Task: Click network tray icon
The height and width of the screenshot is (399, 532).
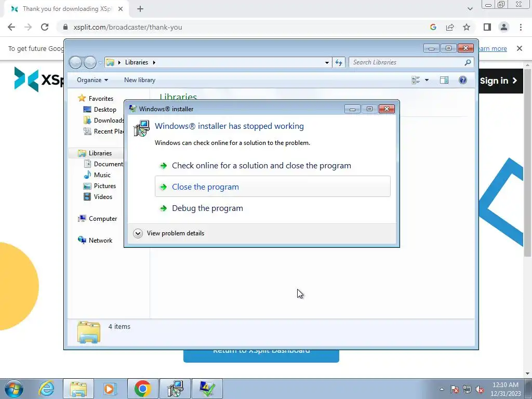Action: click(x=467, y=389)
